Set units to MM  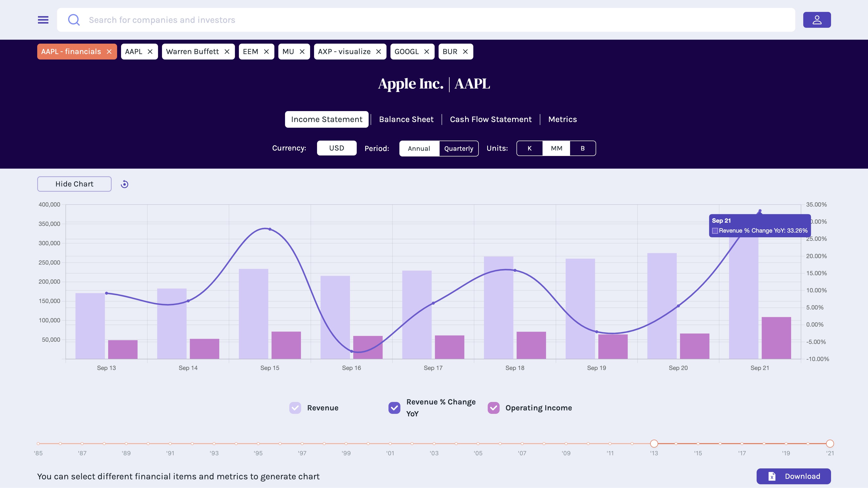coord(556,148)
